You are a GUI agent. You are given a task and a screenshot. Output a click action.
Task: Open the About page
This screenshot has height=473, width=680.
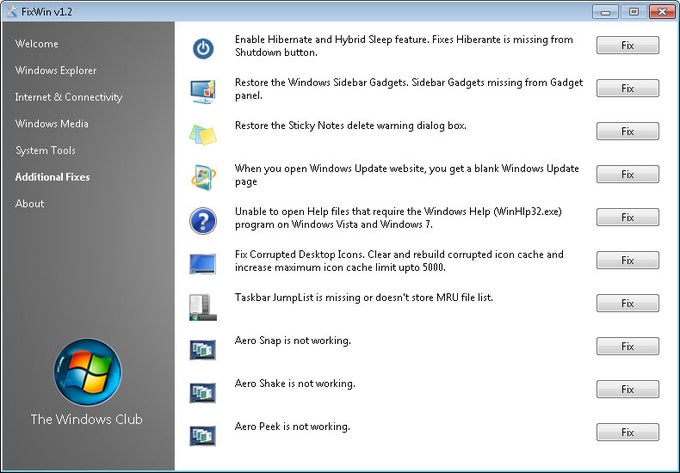[x=29, y=204]
